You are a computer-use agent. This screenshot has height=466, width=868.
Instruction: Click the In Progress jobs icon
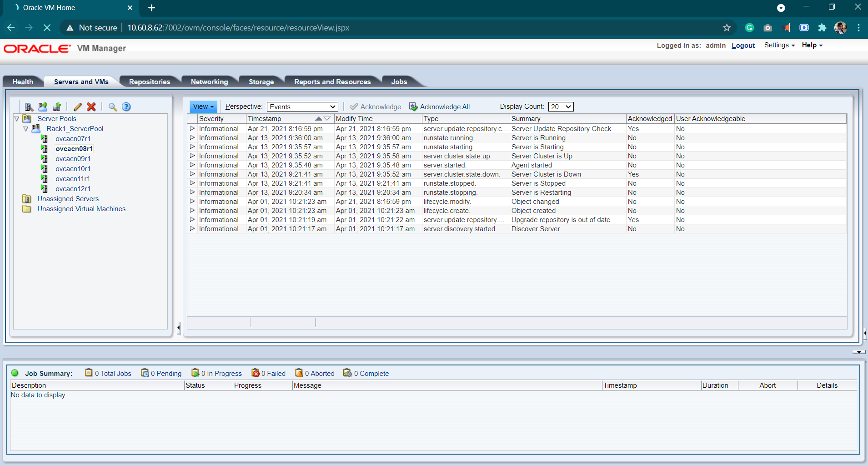pyautogui.click(x=196, y=373)
